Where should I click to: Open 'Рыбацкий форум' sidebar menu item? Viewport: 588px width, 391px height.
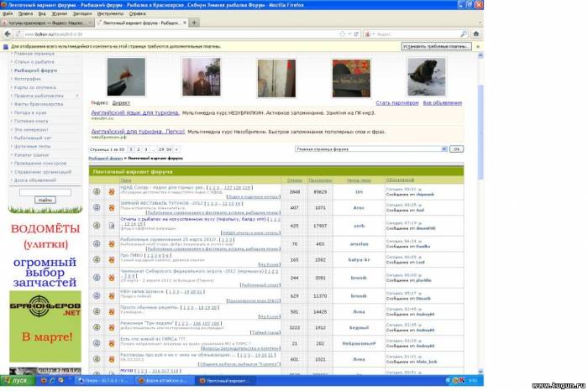pyautogui.click(x=35, y=70)
